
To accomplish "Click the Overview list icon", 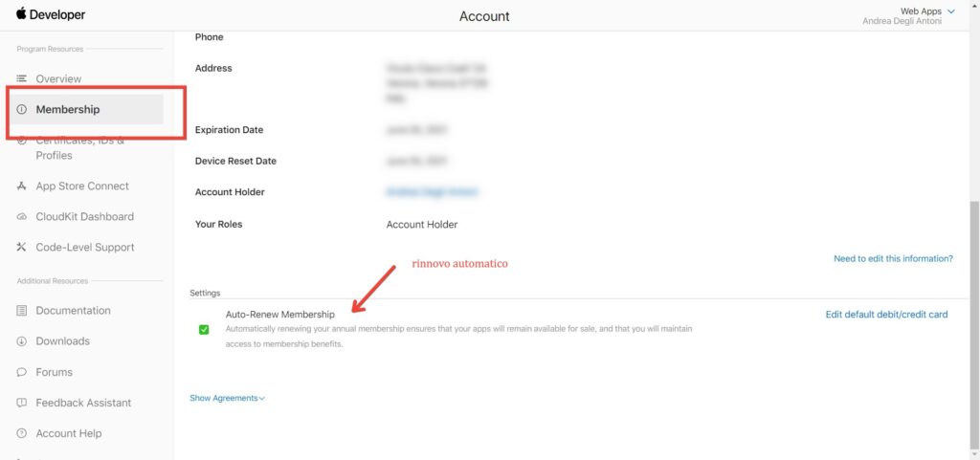I will [x=22, y=78].
